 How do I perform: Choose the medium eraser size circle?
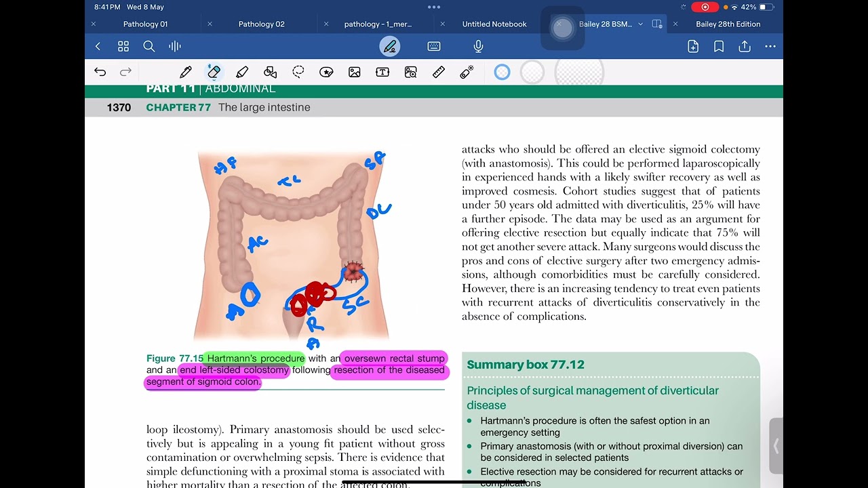(532, 72)
